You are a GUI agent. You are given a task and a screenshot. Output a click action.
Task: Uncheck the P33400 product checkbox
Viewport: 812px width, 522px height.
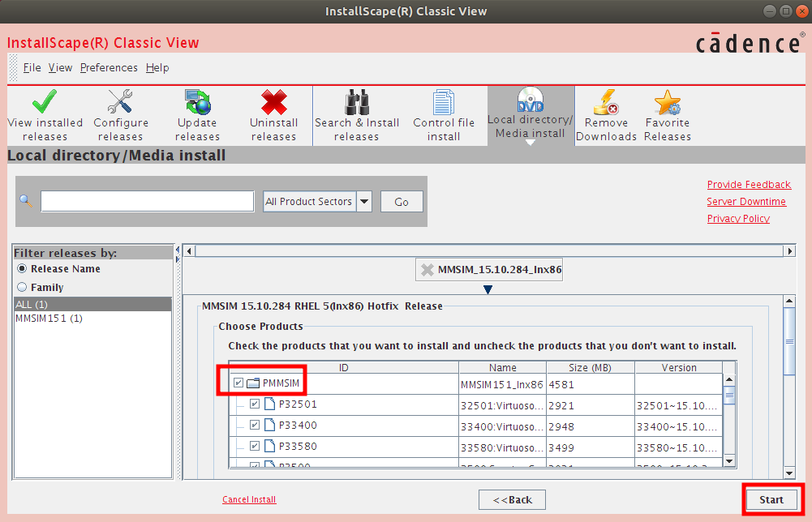254,426
